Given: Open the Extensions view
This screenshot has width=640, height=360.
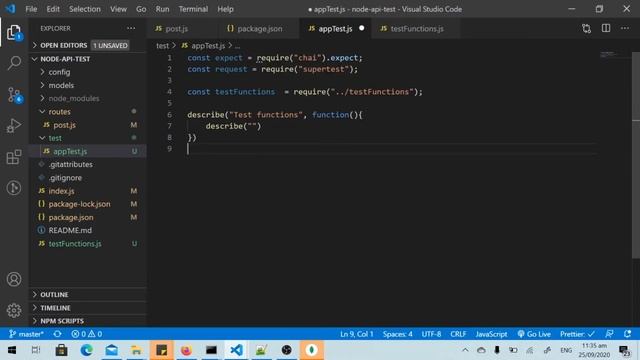Looking at the screenshot, I should pos(14,157).
